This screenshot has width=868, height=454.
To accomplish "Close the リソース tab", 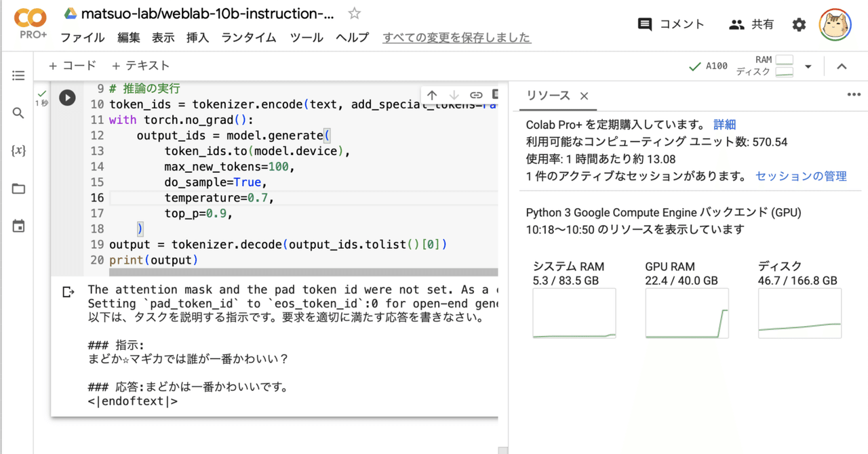I will pyautogui.click(x=584, y=96).
